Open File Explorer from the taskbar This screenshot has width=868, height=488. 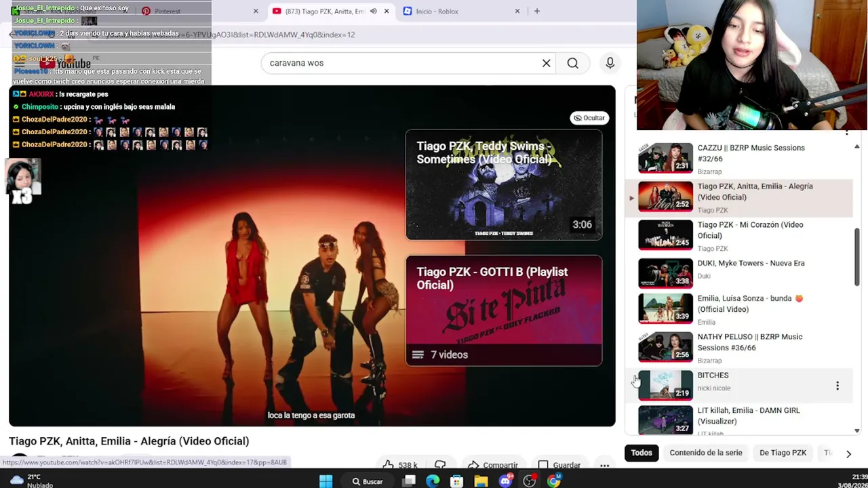coord(481,481)
